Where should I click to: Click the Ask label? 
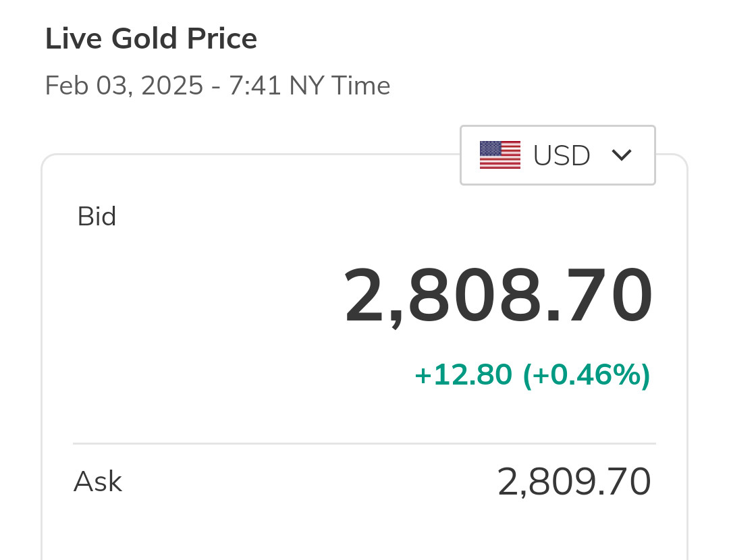[97, 482]
